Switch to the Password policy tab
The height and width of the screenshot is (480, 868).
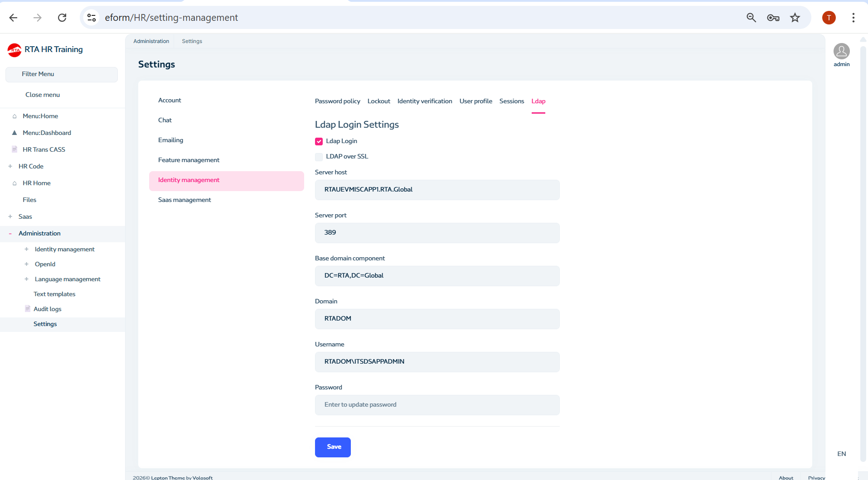(x=337, y=101)
